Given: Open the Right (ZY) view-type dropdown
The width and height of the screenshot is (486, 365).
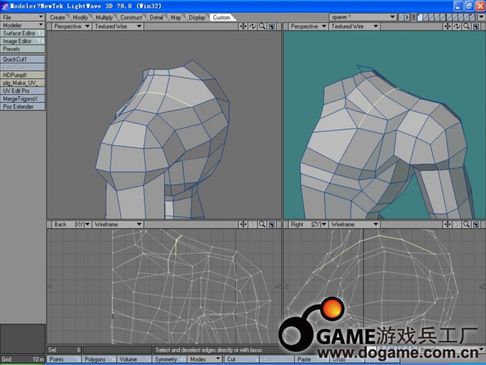Looking at the screenshot, I should pos(308,224).
